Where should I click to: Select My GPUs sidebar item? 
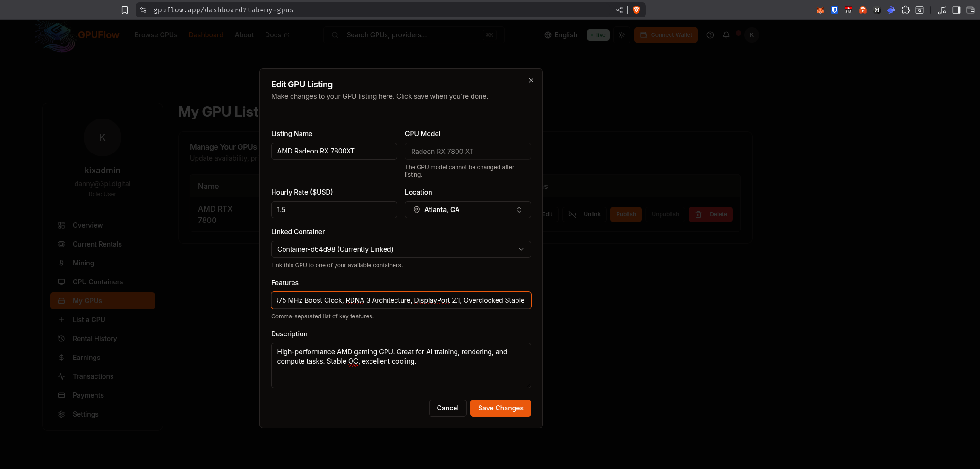pos(103,301)
